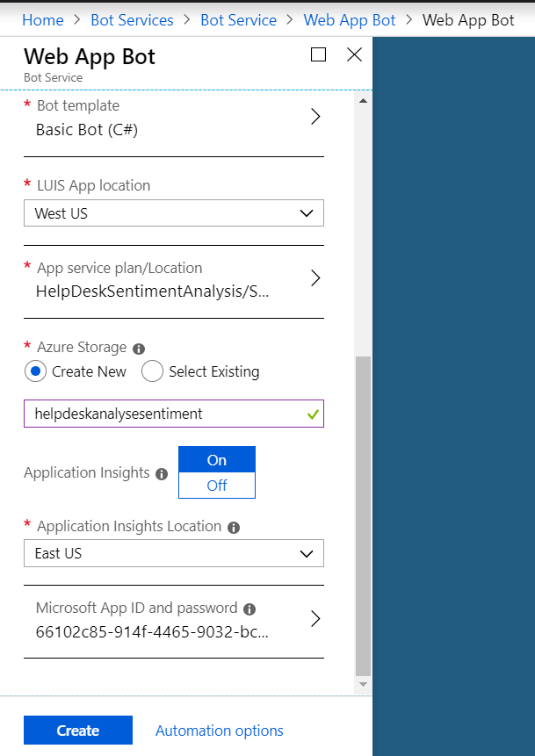Screen dimensions: 535x756
Task: Click the Create button
Action: [78, 731]
